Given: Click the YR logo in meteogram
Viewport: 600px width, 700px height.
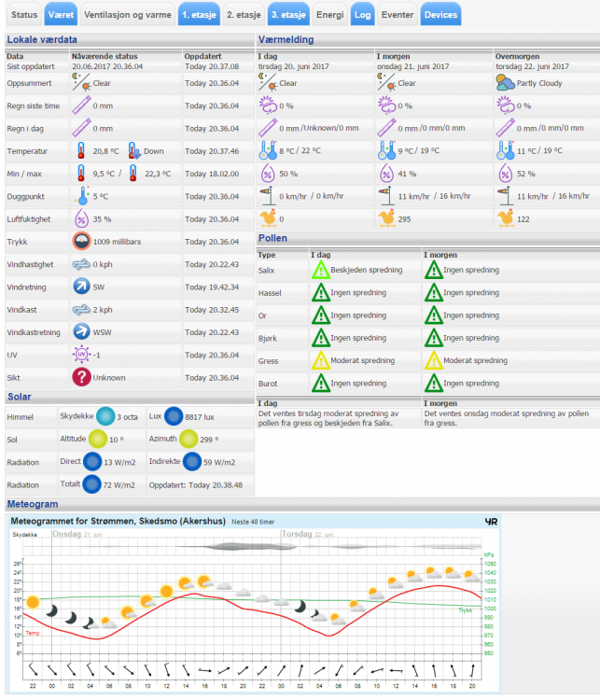Looking at the screenshot, I should pyautogui.click(x=491, y=523).
